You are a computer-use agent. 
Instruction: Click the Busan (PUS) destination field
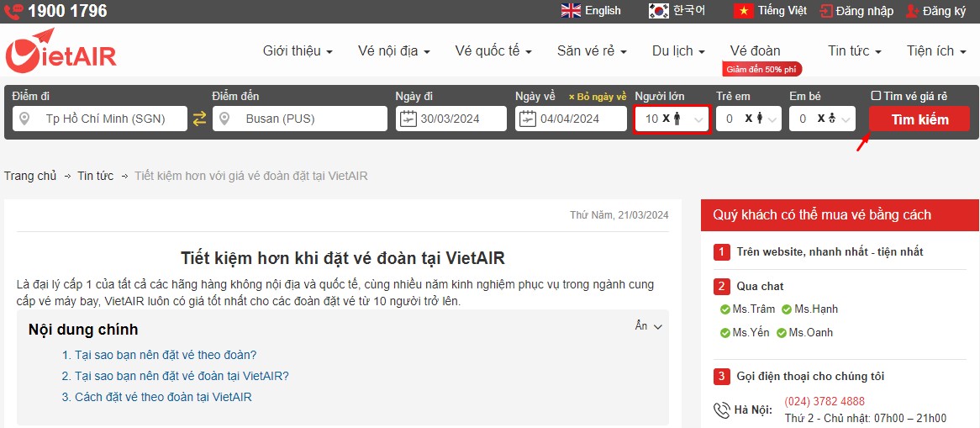click(300, 119)
